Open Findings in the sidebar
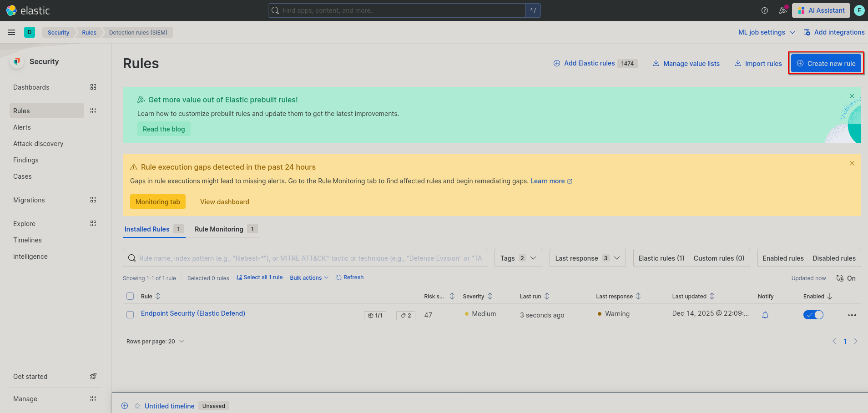 pos(26,160)
